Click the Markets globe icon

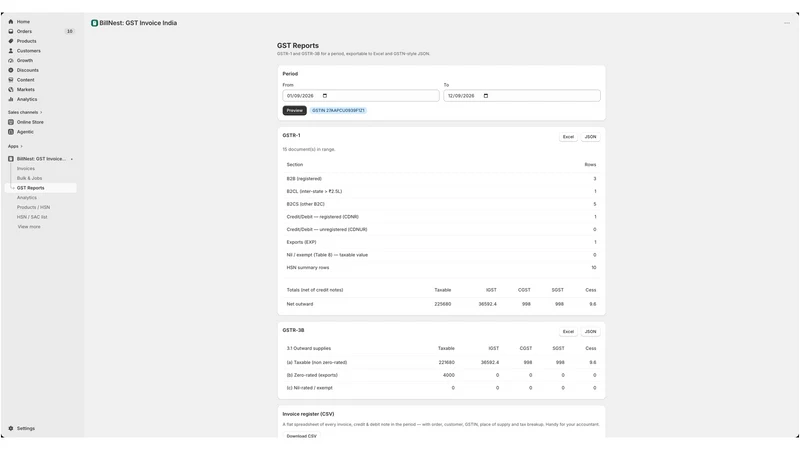coord(11,89)
